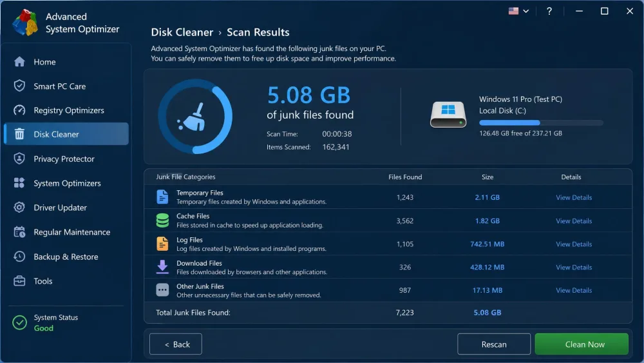The height and width of the screenshot is (363, 644).
Task: View Details for Other Junk Files
Action: pyautogui.click(x=574, y=290)
